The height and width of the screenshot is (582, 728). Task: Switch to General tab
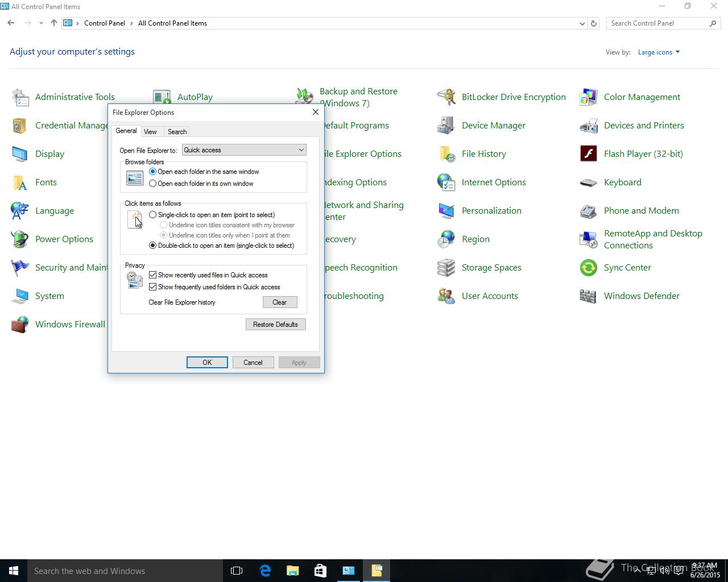tap(126, 131)
